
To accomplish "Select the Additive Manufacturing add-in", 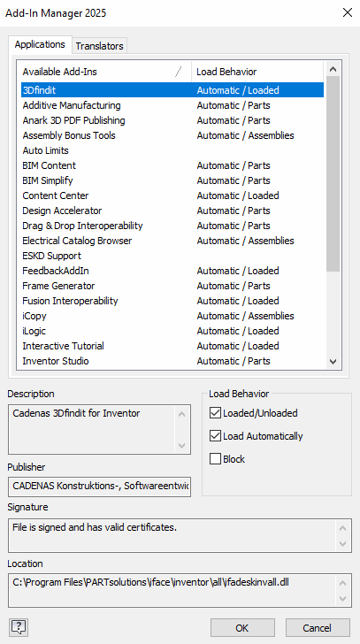I will click(x=172, y=105).
